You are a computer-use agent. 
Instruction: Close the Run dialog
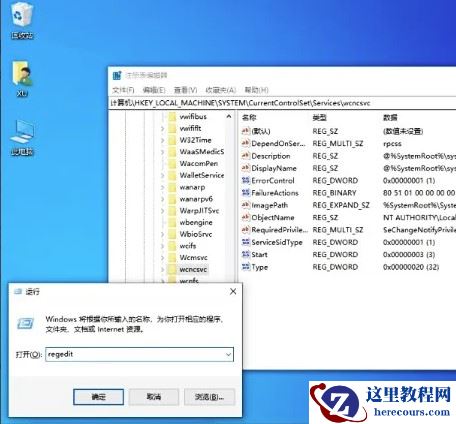coord(233,292)
